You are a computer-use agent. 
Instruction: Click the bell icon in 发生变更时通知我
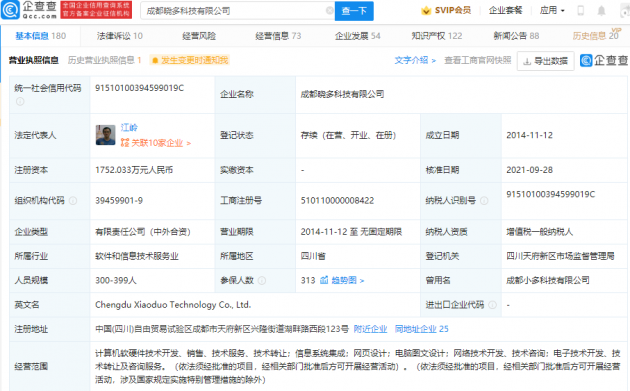tap(155, 60)
